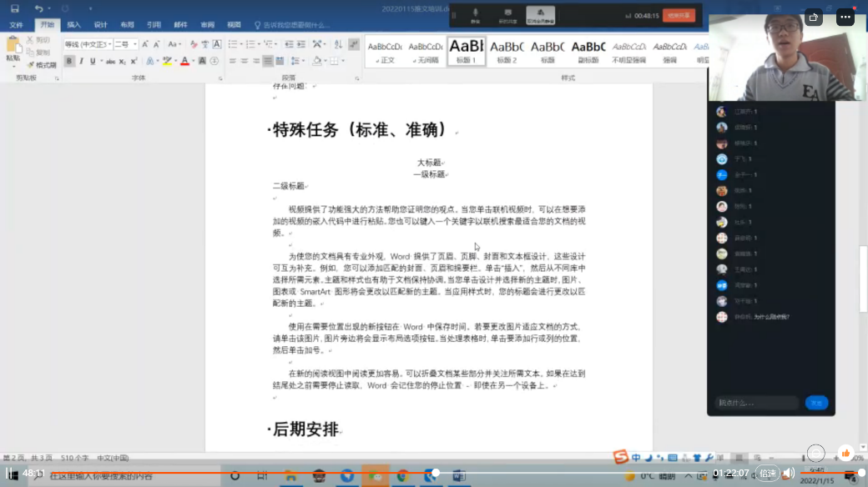Viewport: 868px width, 487px height.
Task: Click the share icon on video thumbnail
Action: [x=815, y=16]
